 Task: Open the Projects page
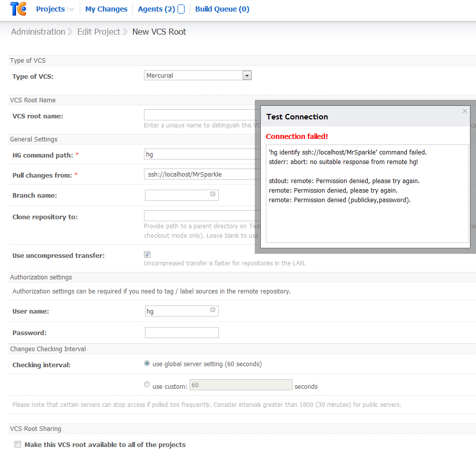click(50, 9)
